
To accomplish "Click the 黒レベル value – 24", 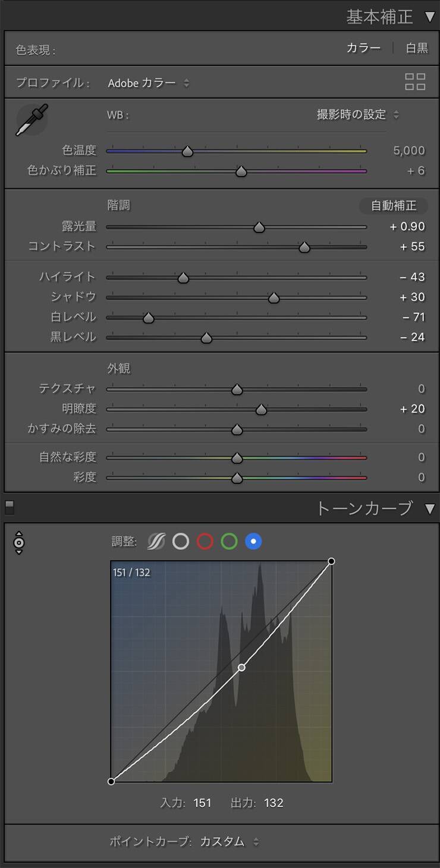I will pyautogui.click(x=412, y=338).
